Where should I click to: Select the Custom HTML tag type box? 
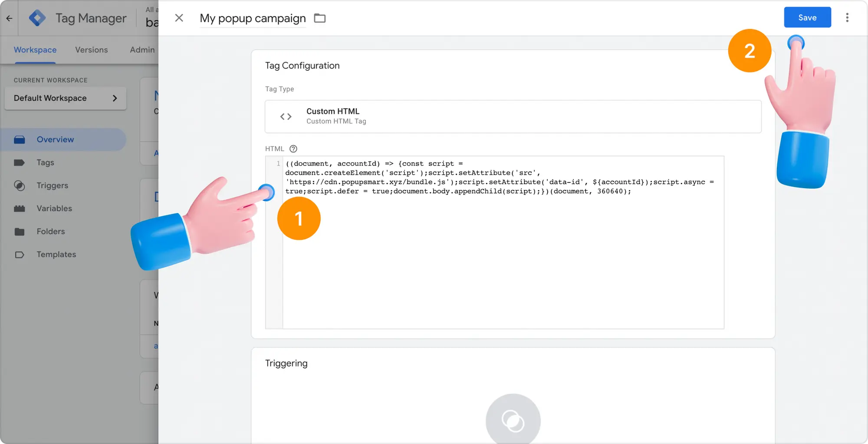tap(513, 116)
